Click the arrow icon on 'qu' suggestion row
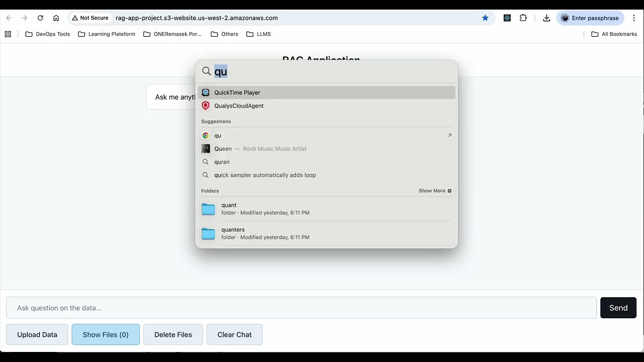 coord(449,135)
